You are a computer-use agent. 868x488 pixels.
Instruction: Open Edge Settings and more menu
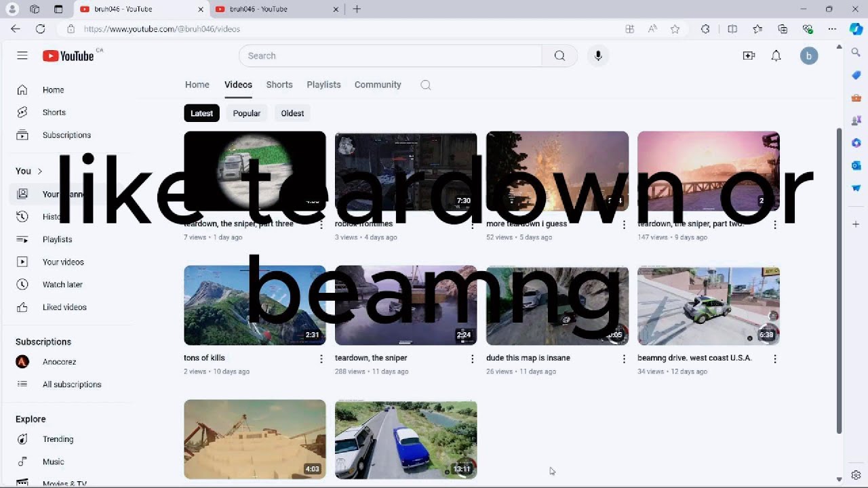point(832,29)
